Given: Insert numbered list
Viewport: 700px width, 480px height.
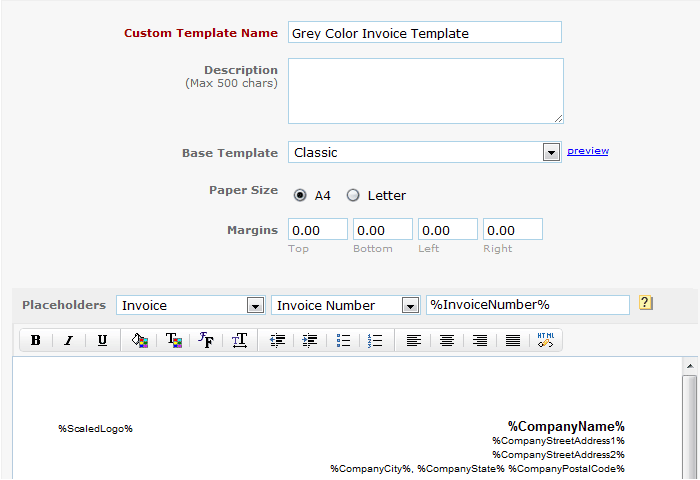Looking at the screenshot, I should [375, 341].
